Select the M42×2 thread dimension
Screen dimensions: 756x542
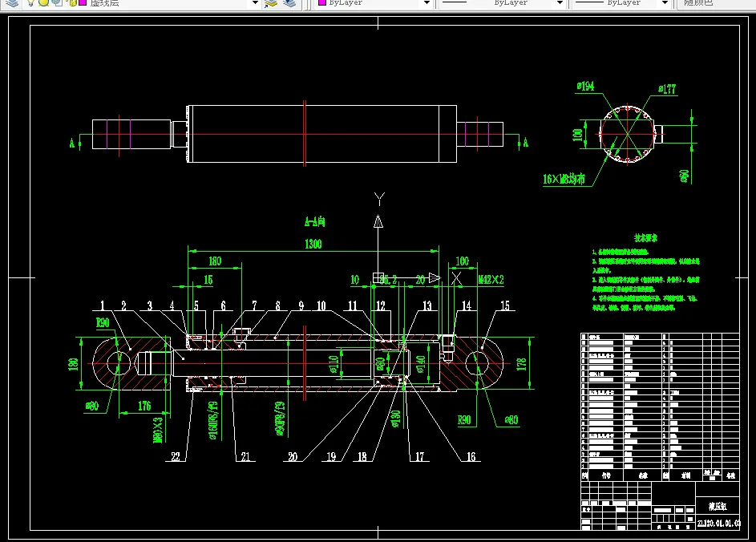tap(491, 280)
